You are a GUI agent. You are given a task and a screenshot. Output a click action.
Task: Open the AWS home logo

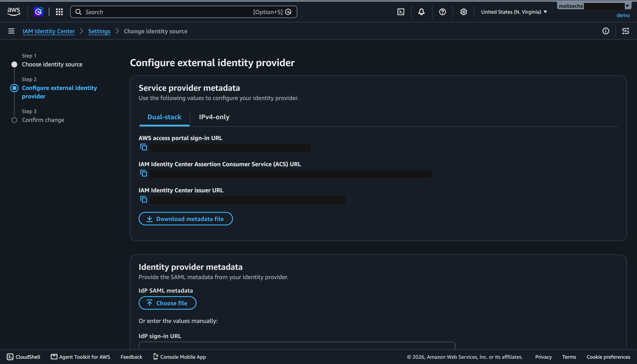pos(13,12)
